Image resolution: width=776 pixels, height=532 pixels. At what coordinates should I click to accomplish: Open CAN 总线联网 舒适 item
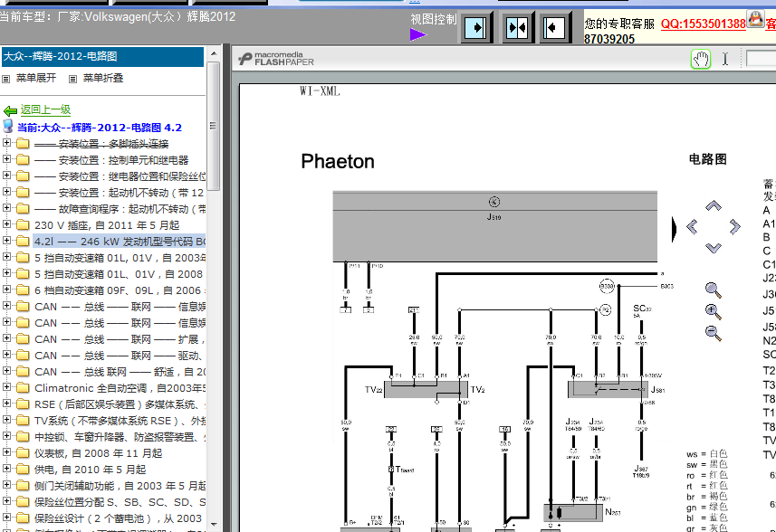pyautogui.click(x=120, y=372)
